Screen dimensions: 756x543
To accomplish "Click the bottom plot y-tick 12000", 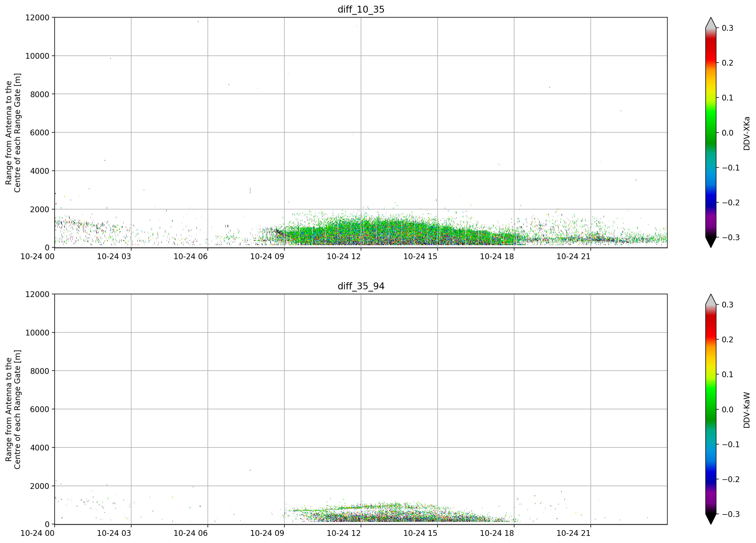I will 37,294.
